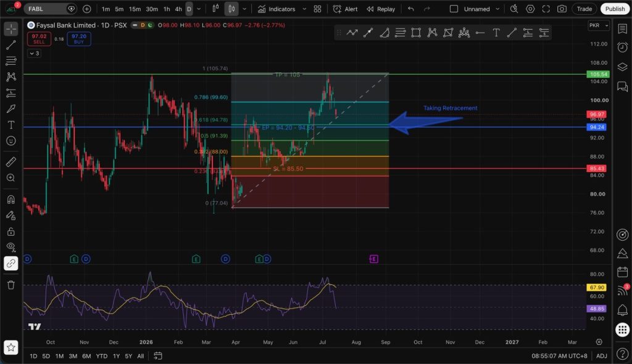This screenshot has width=632, height=364.
Task: Open timezone menu 08:55:07 AM UTC+8
Action: (559, 356)
